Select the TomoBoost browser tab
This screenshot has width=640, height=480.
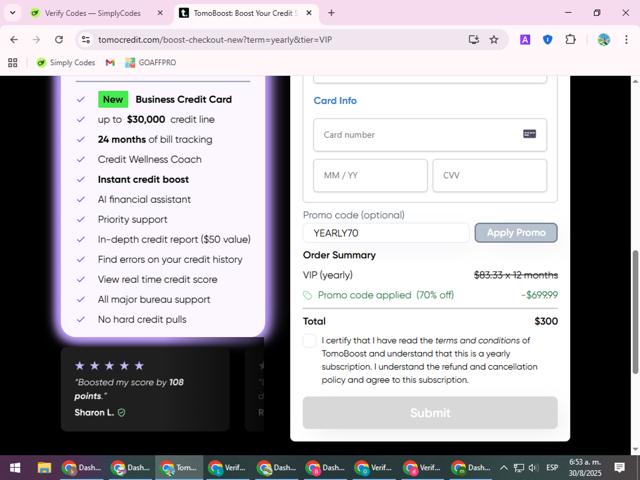tap(243, 13)
